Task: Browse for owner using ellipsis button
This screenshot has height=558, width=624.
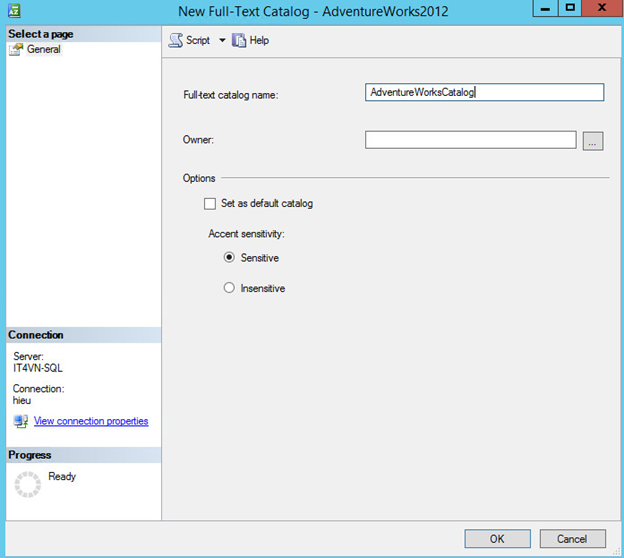Action: (x=592, y=141)
